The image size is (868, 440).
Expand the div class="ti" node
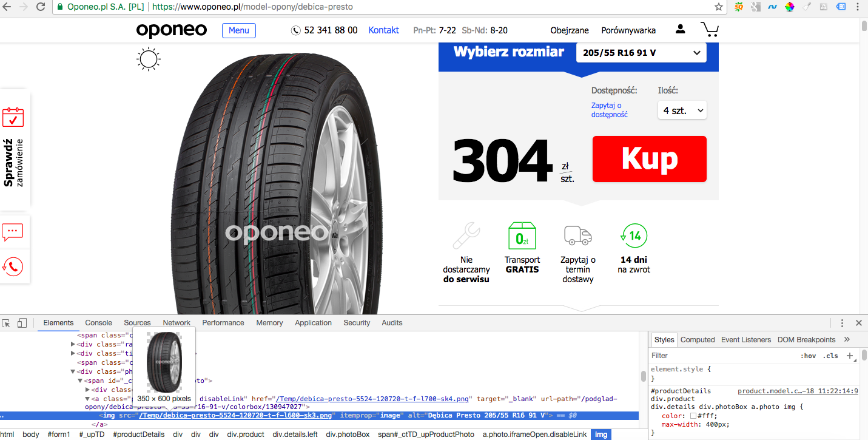click(x=73, y=353)
